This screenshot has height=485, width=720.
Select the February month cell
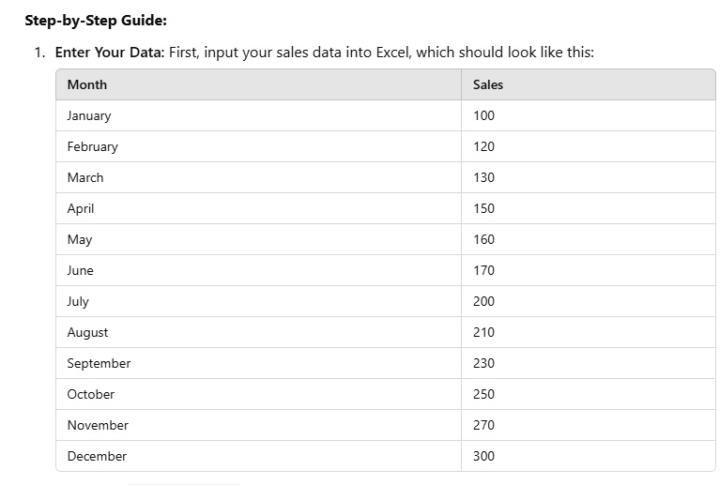(x=92, y=147)
